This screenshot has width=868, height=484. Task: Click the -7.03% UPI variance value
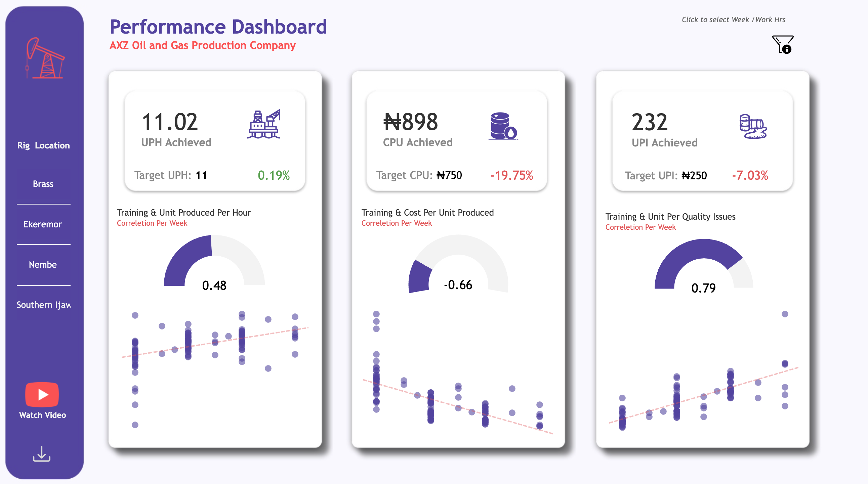pos(749,175)
